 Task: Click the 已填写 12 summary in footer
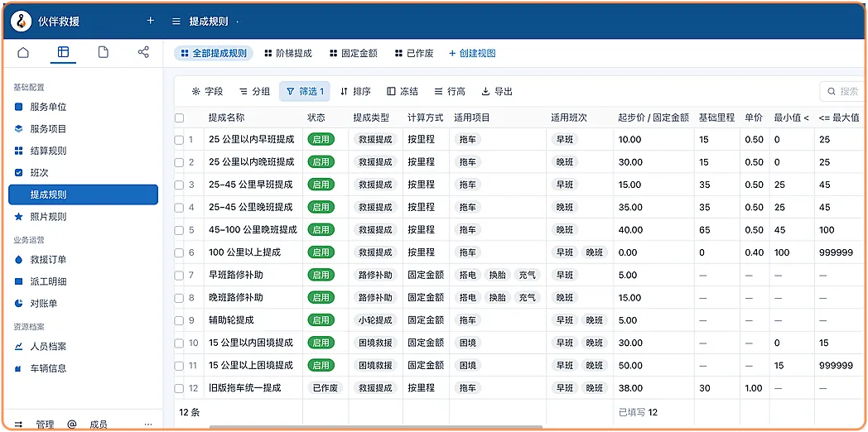(638, 412)
